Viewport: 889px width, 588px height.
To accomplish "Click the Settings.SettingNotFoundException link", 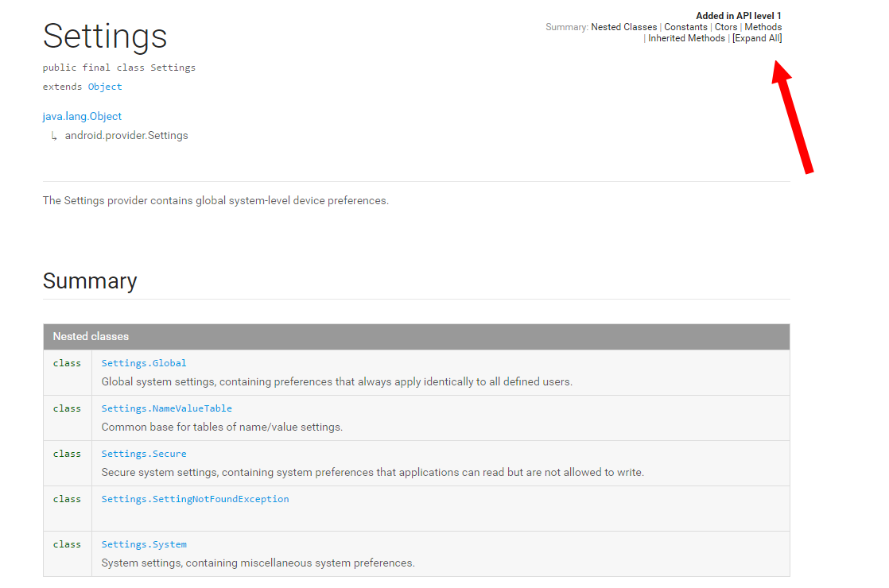I will 195,499.
